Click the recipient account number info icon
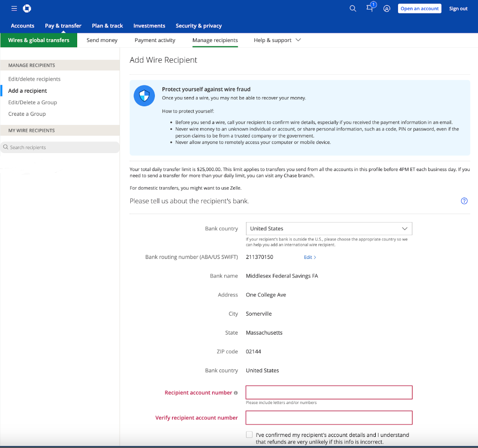The height and width of the screenshot is (448, 478). pyautogui.click(x=236, y=393)
